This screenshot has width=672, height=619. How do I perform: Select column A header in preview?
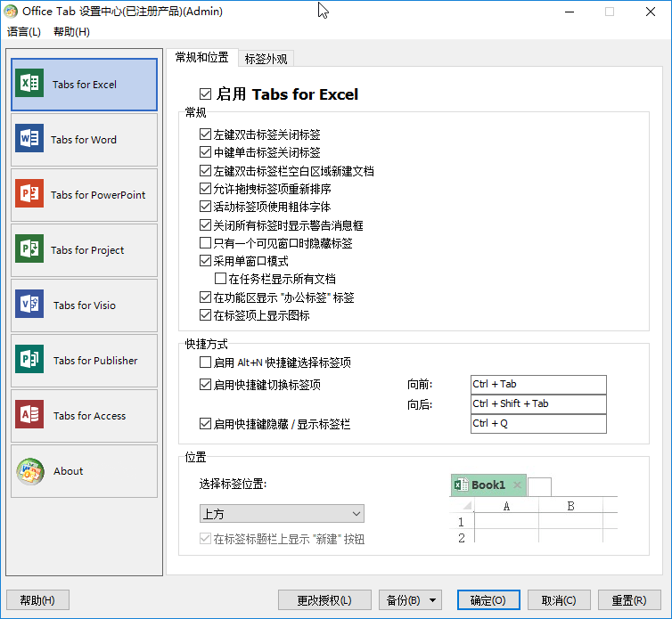506,506
